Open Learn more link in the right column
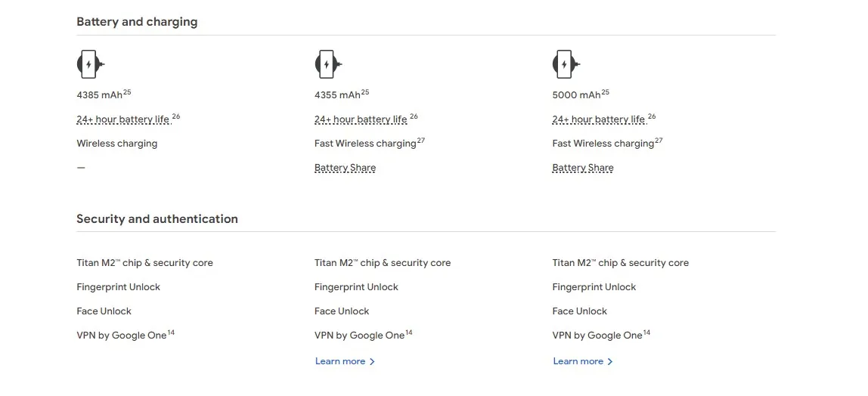This screenshot has width=868, height=396. click(x=583, y=361)
